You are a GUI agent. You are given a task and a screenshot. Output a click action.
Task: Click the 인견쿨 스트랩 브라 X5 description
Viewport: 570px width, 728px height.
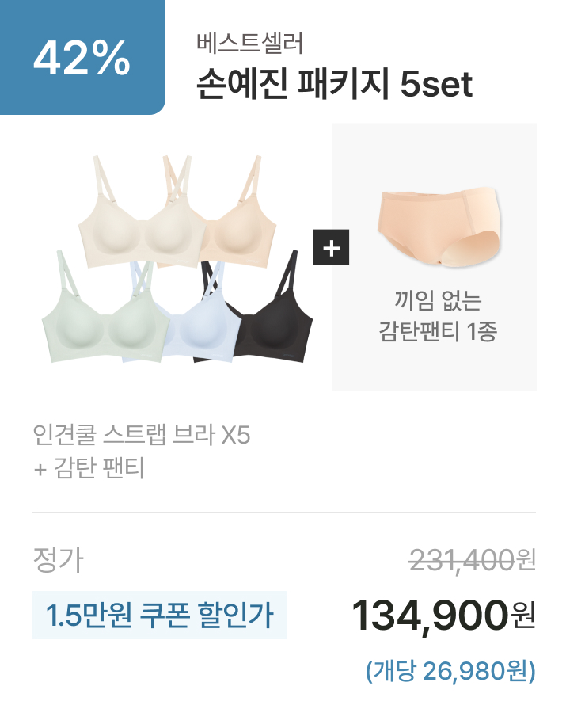pyautogui.click(x=142, y=435)
